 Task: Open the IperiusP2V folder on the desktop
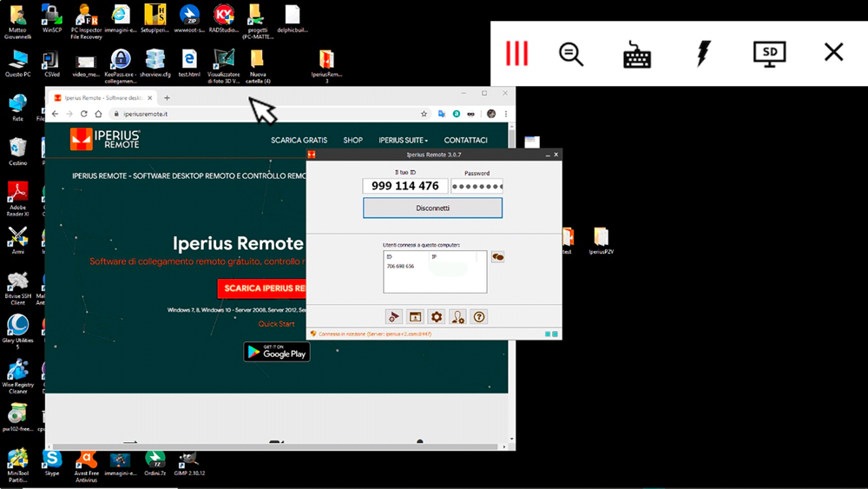(602, 241)
